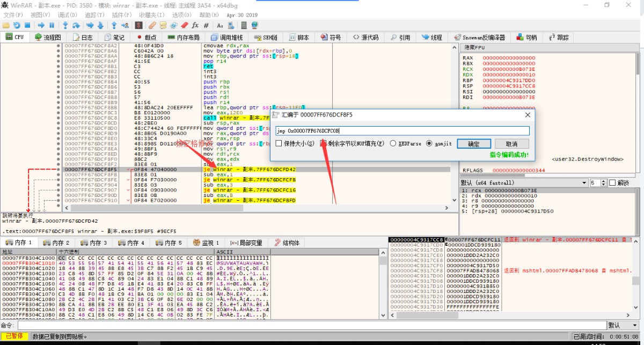Click the comments yellow note toolbar icon
Viewport: 644px width, 345px height.
[x=163, y=25]
